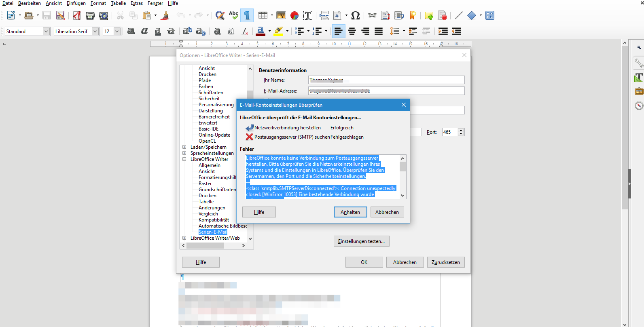The height and width of the screenshot is (327, 644).
Task: Expand the Laden/Speichern tree node
Action: point(184,147)
